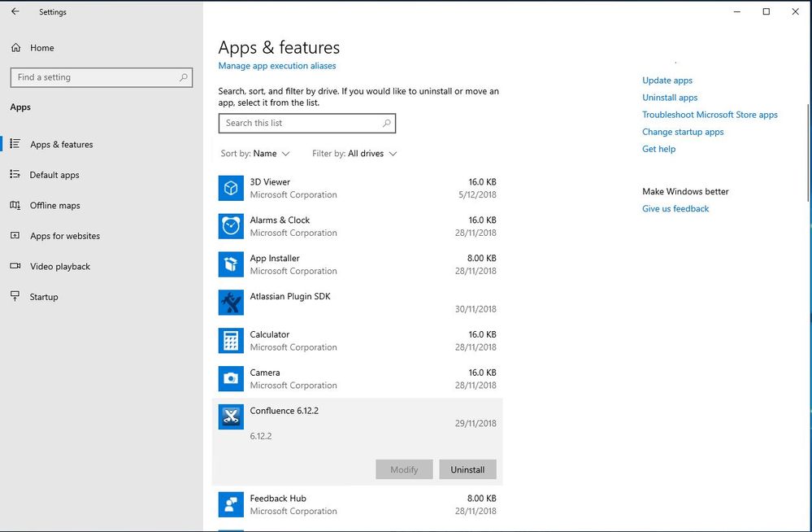
Task: Click the Make Windows better heading
Action: 685,191
